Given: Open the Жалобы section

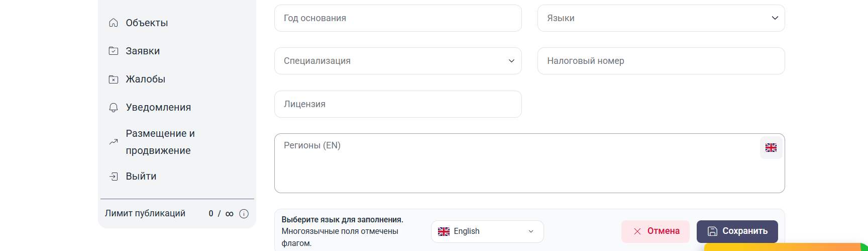Looking at the screenshot, I should pos(146,79).
